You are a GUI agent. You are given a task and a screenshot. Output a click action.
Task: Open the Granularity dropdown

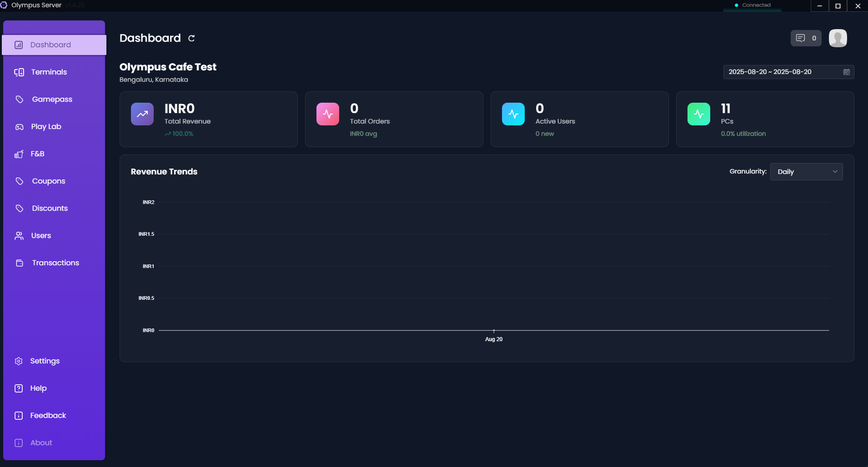coord(807,172)
